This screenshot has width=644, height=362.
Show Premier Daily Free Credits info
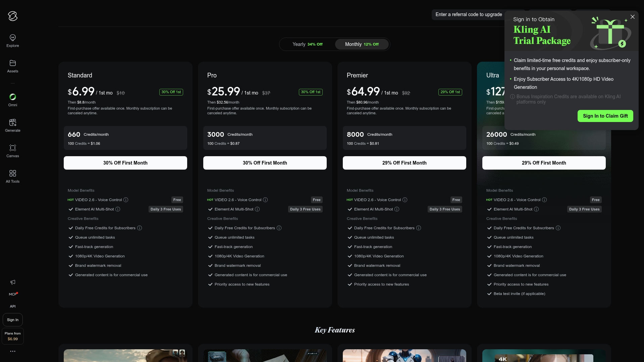(x=419, y=228)
